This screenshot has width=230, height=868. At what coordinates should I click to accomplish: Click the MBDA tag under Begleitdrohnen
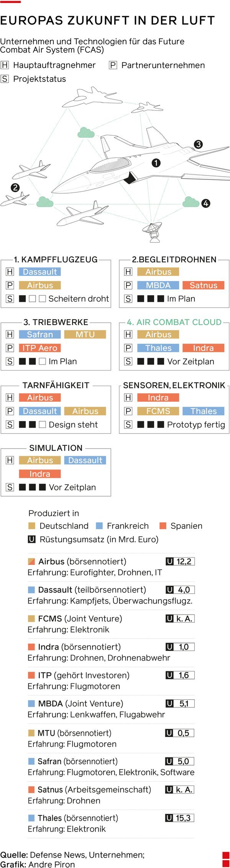pos(158,285)
